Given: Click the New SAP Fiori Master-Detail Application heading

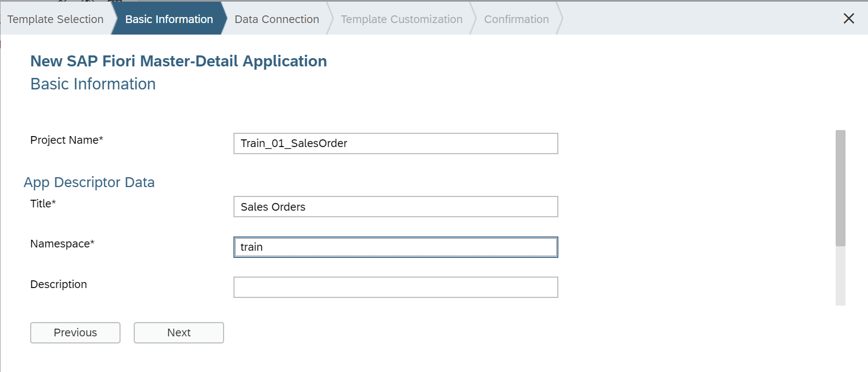Looking at the screenshot, I should coord(179,61).
